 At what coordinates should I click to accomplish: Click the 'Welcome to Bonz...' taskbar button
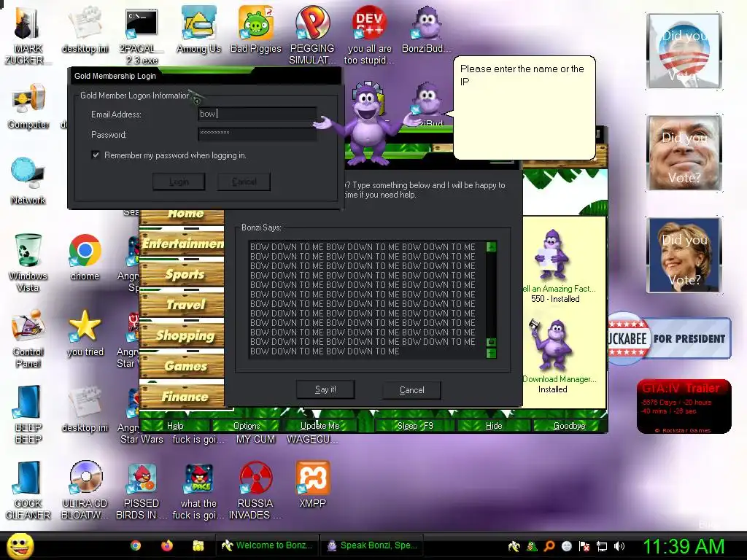267,545
